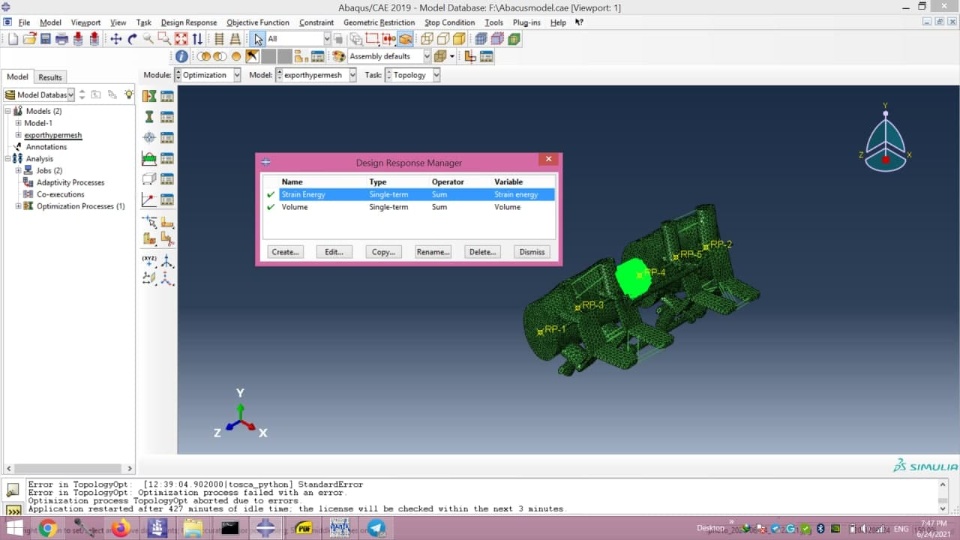Screen dimensions: 960x540
Task: Click the message area icon at bottom-left
Action: (x=13, y=490)
